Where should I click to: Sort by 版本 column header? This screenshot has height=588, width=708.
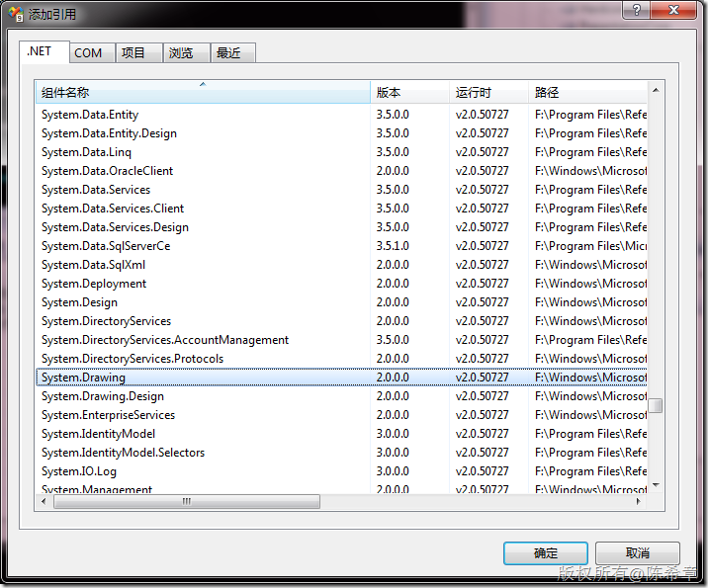(x=409, y=92)
